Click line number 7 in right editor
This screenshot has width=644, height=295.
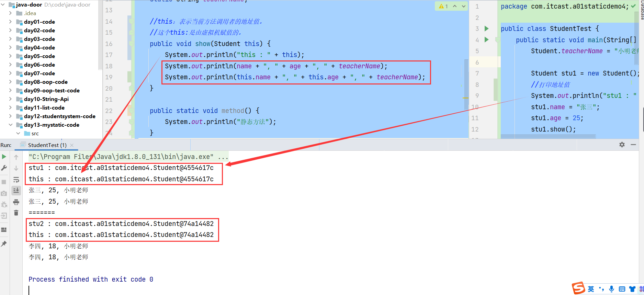tap(477, 73)
